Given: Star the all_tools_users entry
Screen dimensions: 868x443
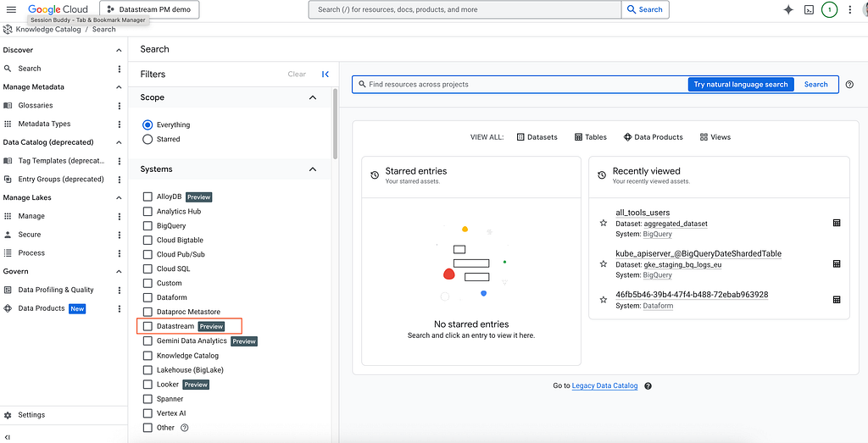Looking at the screenshot, I should click(604, 223).
